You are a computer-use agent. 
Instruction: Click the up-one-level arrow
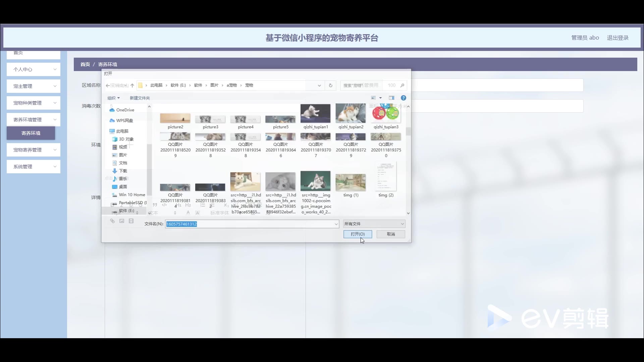(132, 85)
